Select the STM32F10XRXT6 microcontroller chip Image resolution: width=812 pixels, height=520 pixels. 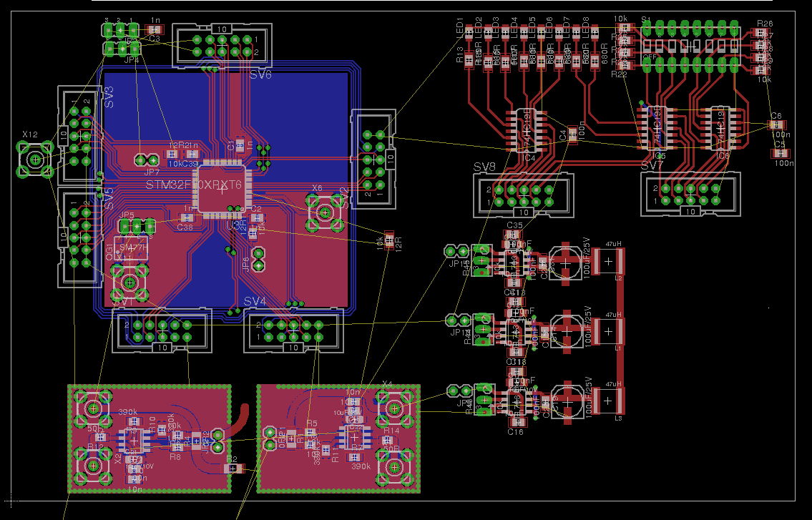tap(222, 189)
